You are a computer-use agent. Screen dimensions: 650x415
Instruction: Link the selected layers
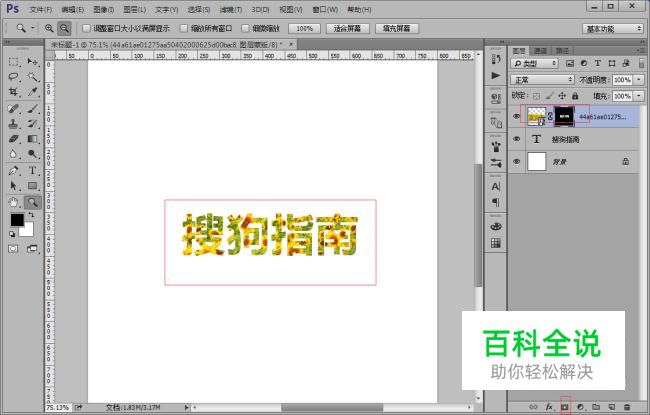(534, 407)
